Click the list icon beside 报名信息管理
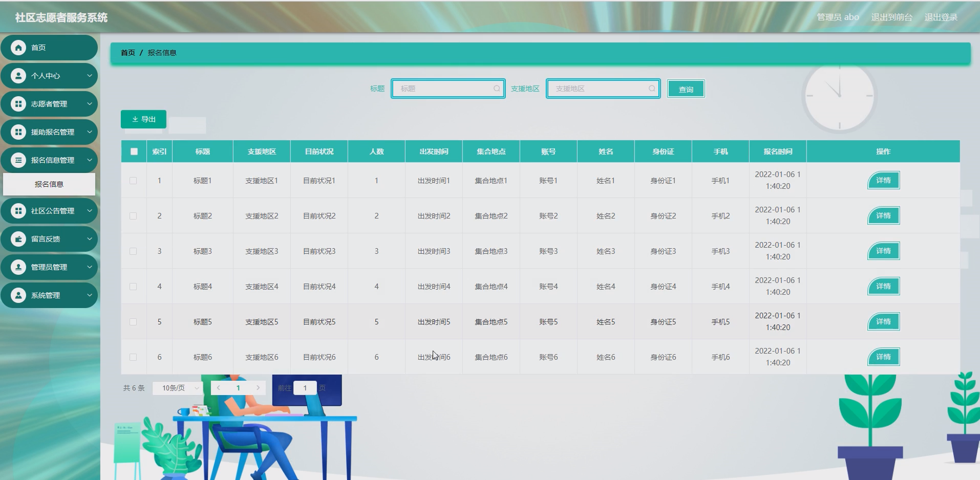The width and height of the screenshot is (980, 480). coord(18,160)
